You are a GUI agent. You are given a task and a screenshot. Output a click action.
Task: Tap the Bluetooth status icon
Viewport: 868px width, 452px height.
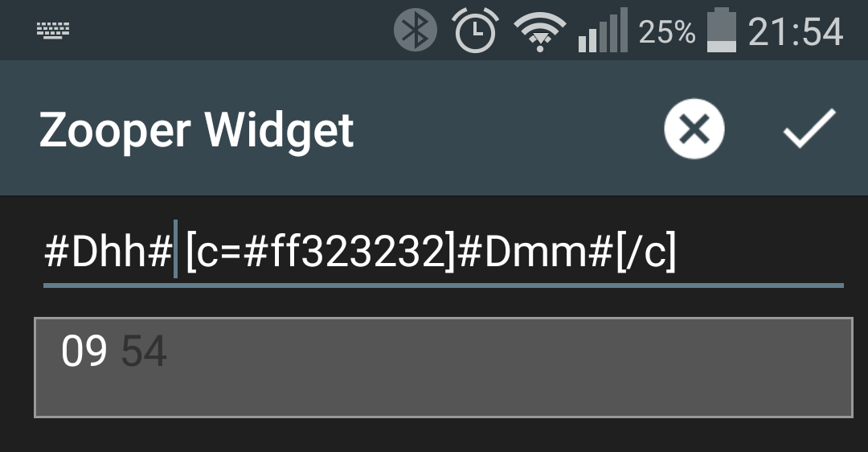(416, 30)
